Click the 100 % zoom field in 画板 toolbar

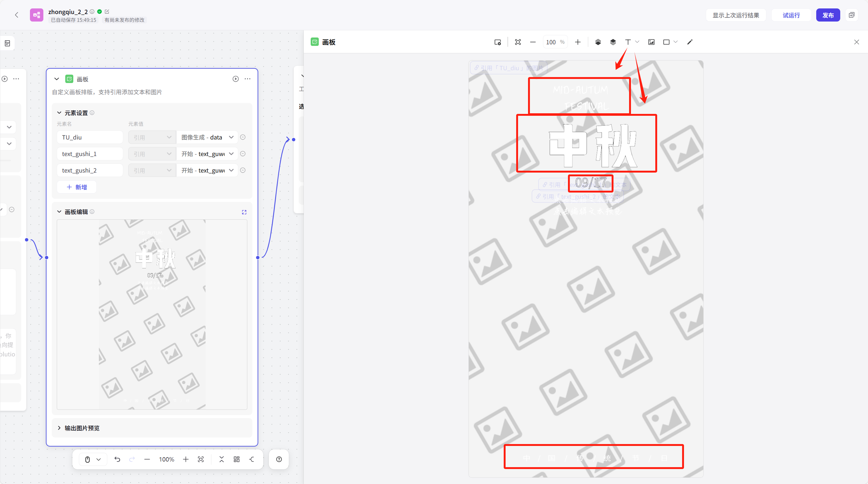pos(555,42)
